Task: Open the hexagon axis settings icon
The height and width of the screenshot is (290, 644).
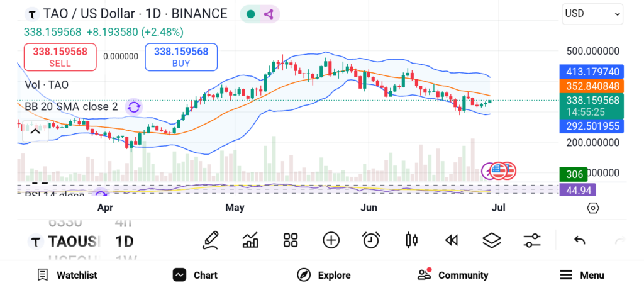Action: pos(592,208)
